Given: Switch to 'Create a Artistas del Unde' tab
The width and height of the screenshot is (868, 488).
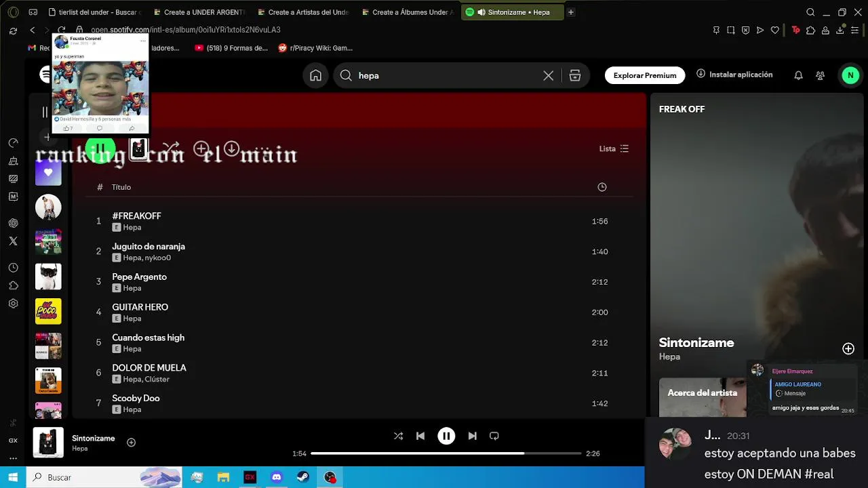Looking at the screenshot, I should pyautogui.click(x=304, y=12).
